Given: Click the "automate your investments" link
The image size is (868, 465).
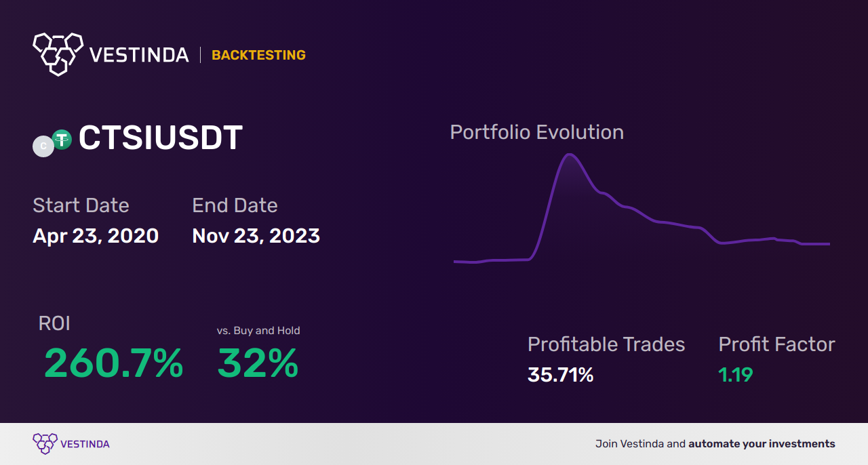Looking at the screenshot, I should point(762,444).
